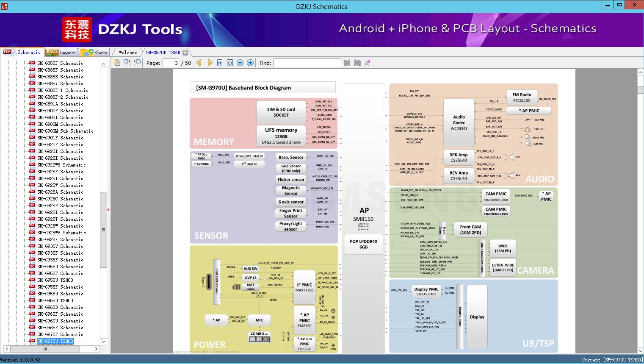Open SM-G928W8 Schematic entry
The width and height of the screenshot is (644, 364).
point(61,233)
